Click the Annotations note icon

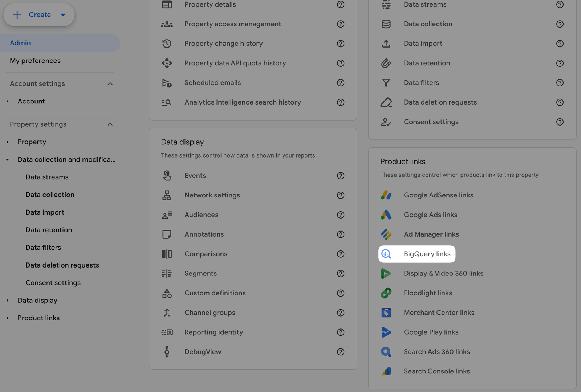tap(167, 234)
